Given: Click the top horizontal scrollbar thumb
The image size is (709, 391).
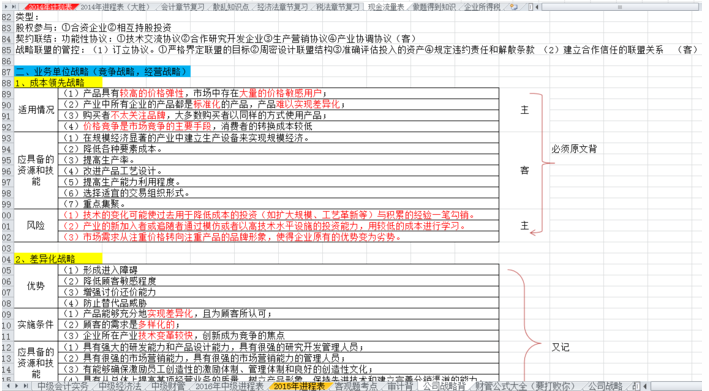Looking at the screenshot, I should [619, 7].
